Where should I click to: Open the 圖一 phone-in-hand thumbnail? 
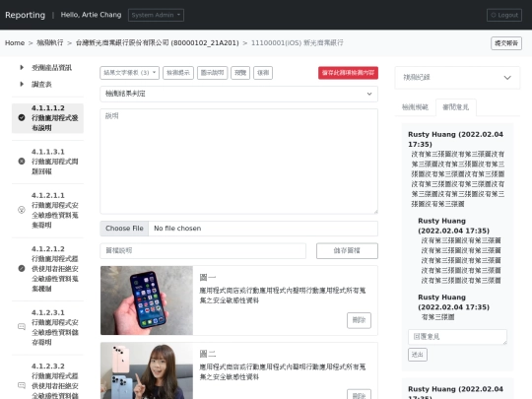(147, 300)
